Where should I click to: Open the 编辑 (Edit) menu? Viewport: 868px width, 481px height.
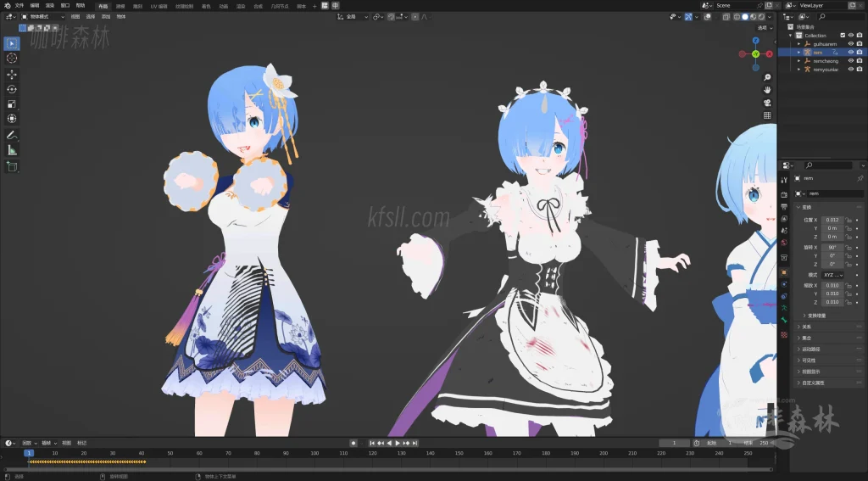[34, 6]
